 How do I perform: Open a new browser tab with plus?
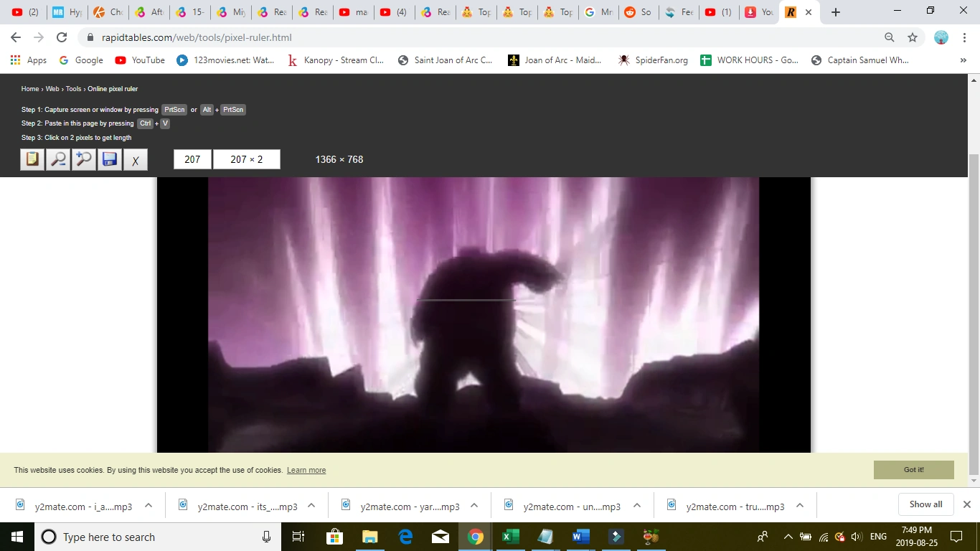pos(836,12)
